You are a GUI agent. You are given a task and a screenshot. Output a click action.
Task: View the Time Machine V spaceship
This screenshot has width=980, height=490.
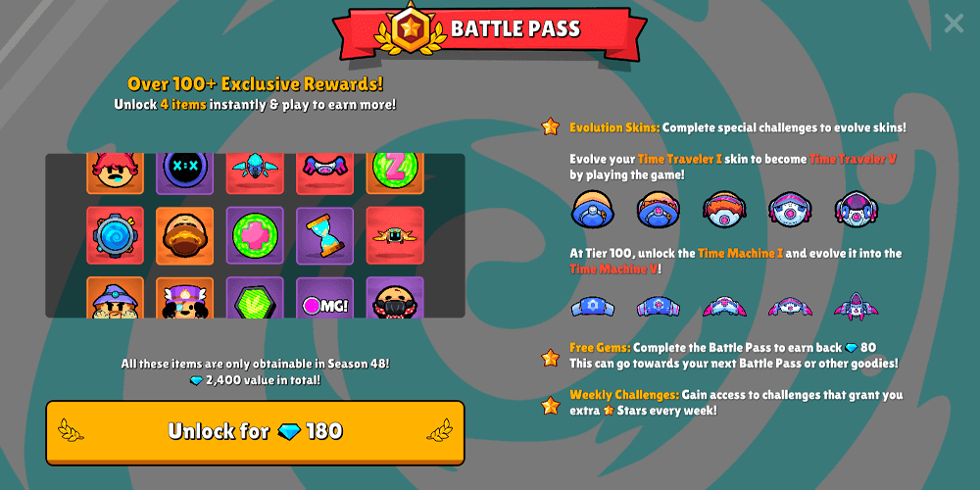click(857, 306)
